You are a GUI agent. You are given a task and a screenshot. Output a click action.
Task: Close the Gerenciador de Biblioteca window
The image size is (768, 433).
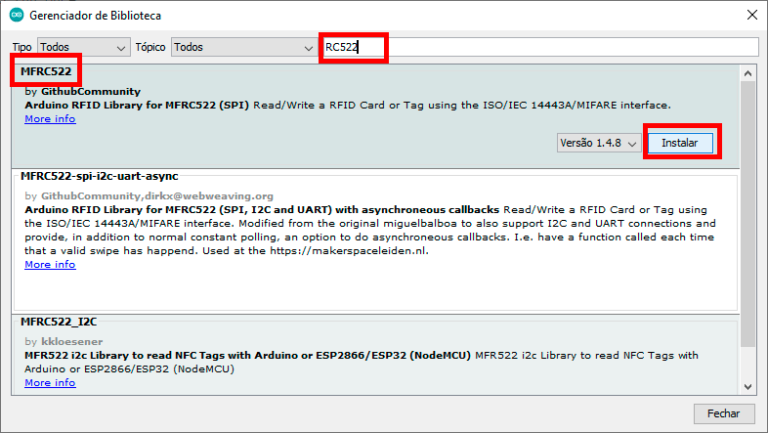(750, 16)
